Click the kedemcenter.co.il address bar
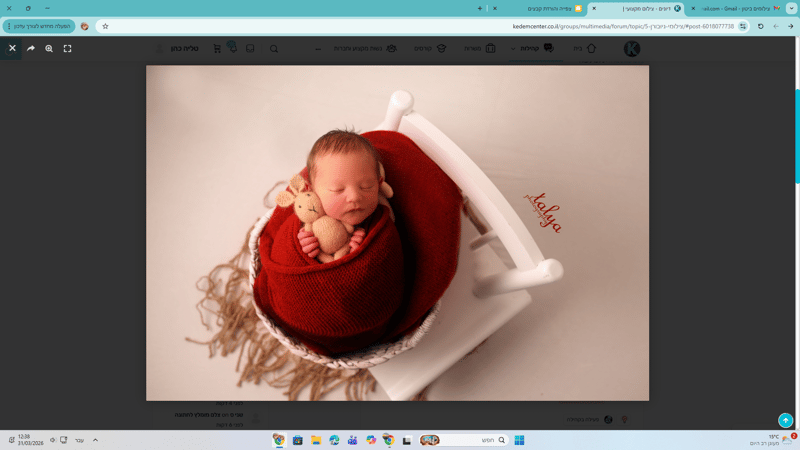 click(423, 27)
